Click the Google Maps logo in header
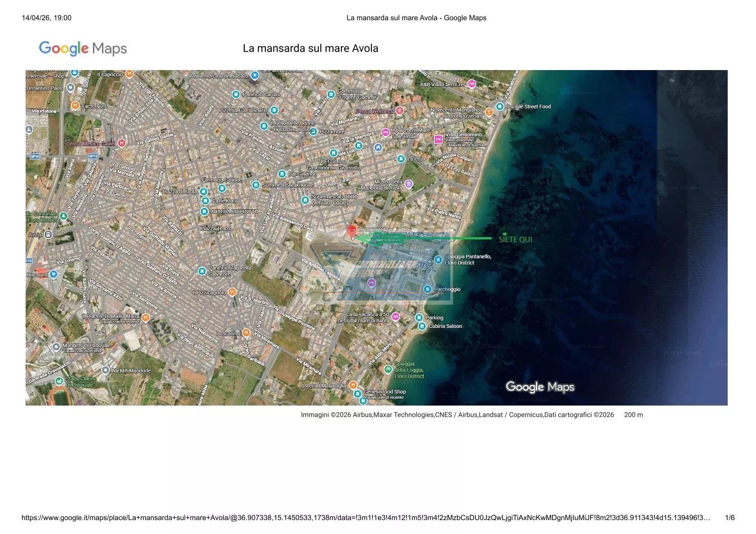 pos(83,49)
